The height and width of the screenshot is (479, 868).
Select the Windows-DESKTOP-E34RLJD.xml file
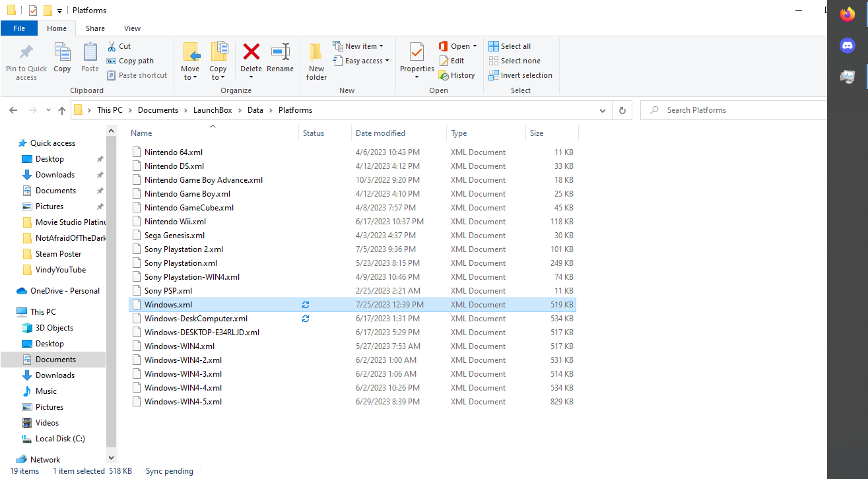pyautogui.click(x=352, y=333)
